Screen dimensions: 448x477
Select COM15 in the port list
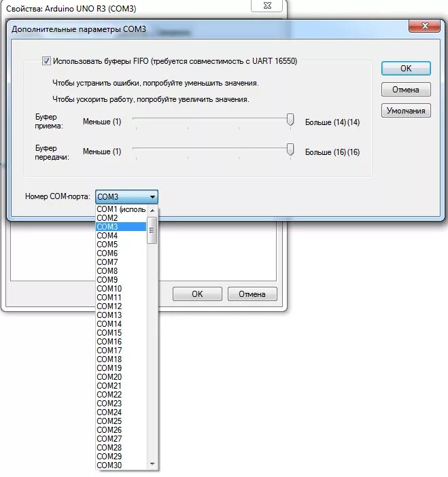[x=121, y=333]
